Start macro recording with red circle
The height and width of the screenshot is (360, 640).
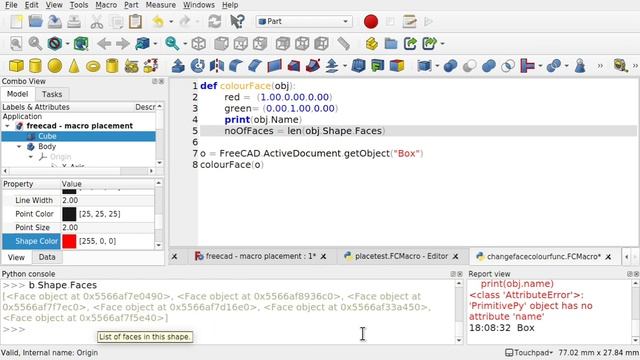click(x=371, y=22)
